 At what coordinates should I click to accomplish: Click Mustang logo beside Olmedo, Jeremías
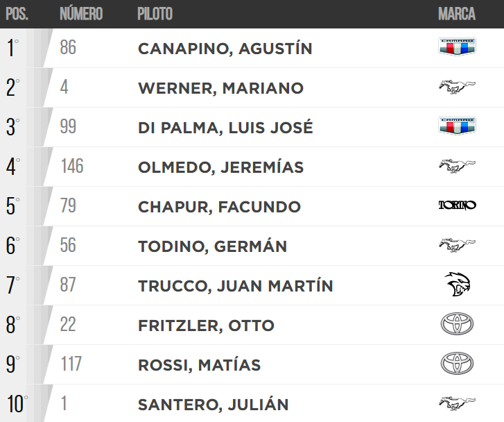pos(457,167)
